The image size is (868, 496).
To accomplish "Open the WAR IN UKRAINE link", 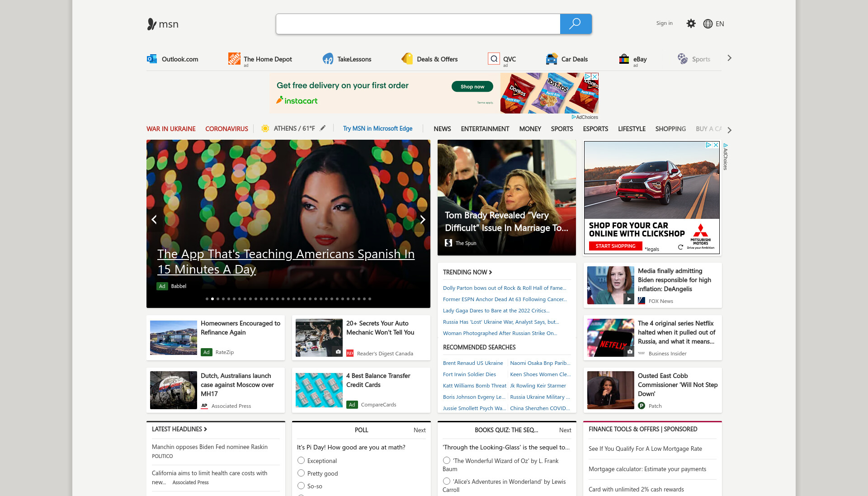I will coord(171,129).
